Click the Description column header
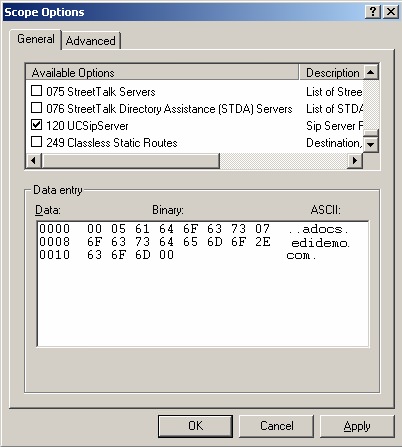 coord(331,73)
